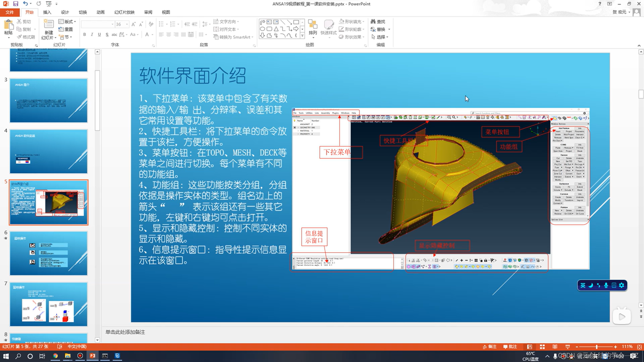Apply italic formatting
This screenshot has height=362, width=644.
click(92, 35)
